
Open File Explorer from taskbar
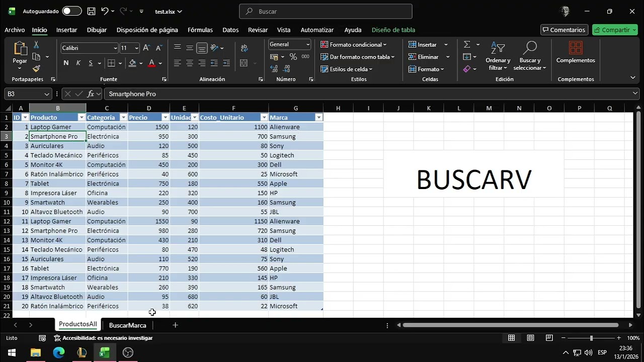click(x=36, y=352)
